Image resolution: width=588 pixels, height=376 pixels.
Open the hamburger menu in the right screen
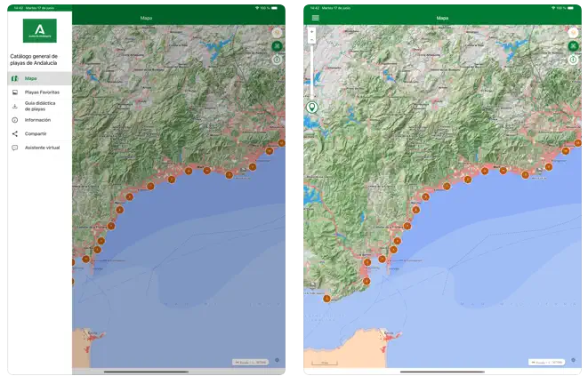[315, 18]
